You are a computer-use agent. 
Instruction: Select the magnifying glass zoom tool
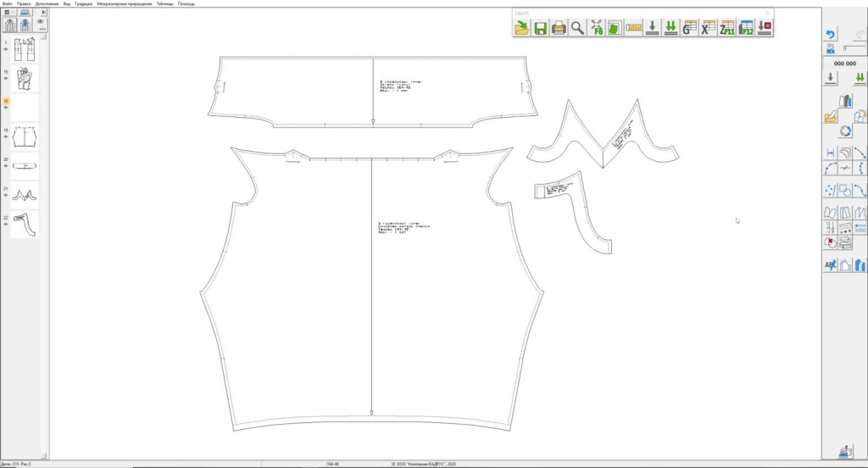(577, 28)
